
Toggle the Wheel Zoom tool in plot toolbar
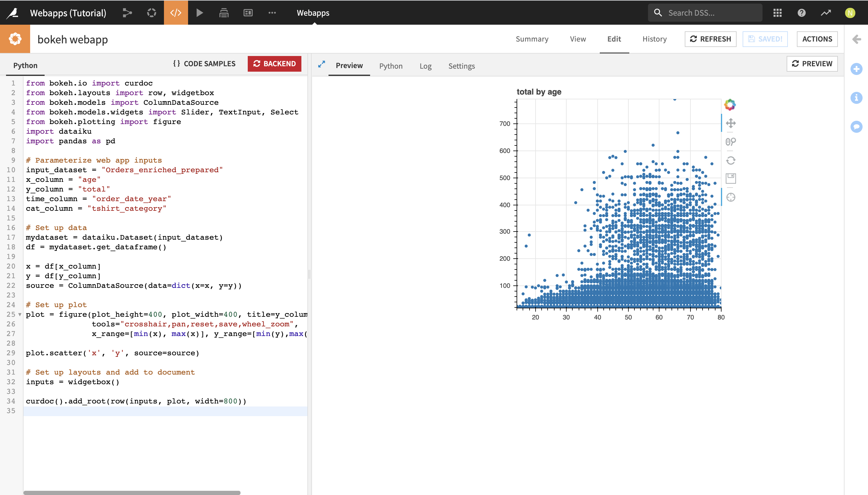(731, 142)
